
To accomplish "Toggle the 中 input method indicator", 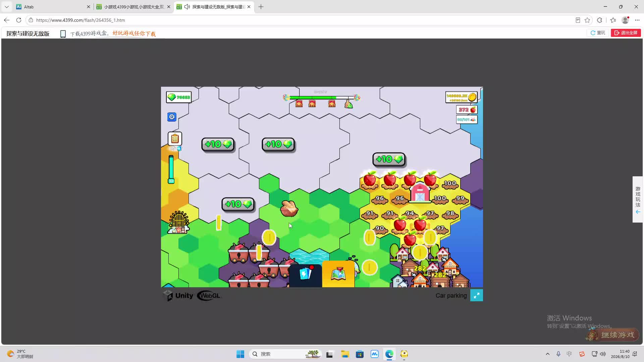I will 569,354.
